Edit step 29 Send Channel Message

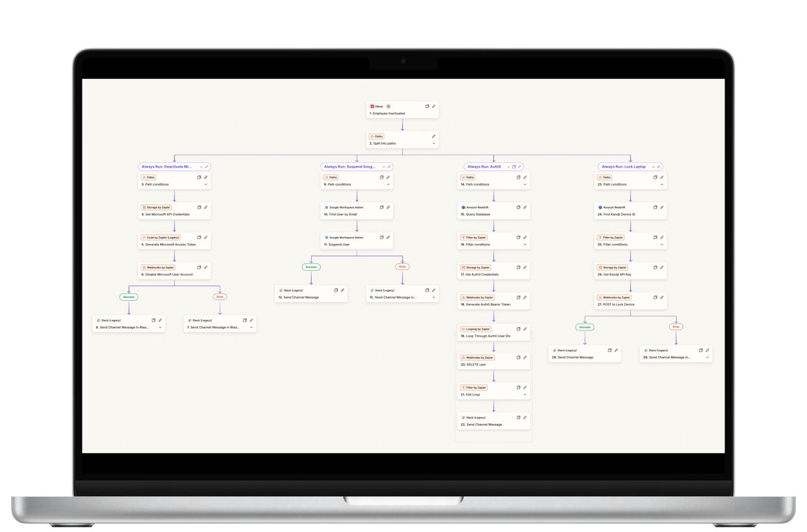[x=617, y=351]
